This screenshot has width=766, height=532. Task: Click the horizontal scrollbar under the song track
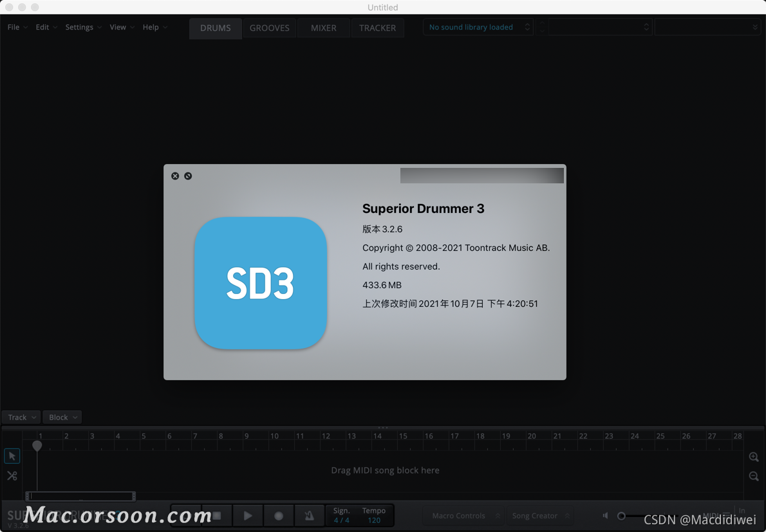tap(80, 497)
